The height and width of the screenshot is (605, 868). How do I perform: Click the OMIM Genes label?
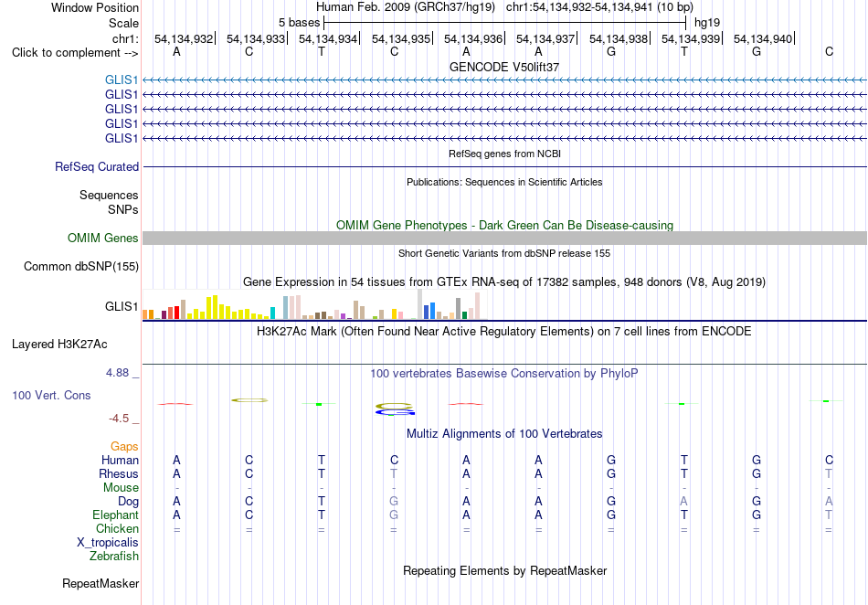(102, 238)
